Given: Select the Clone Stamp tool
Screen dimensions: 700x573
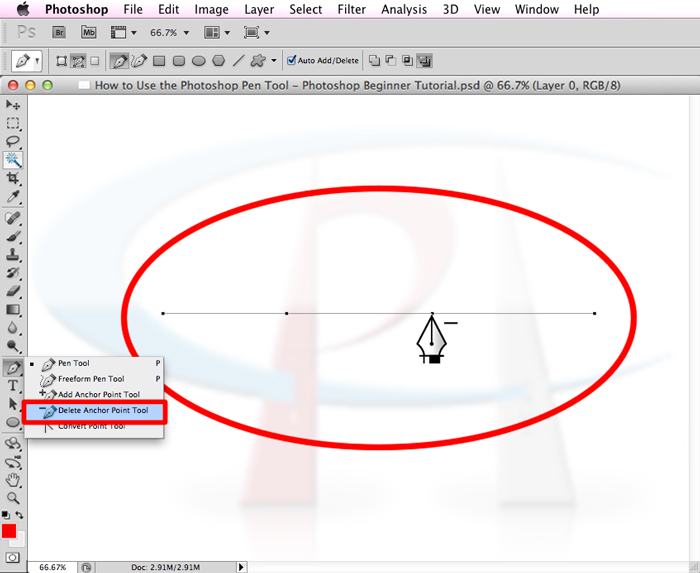Looking at the screenshot, I should point(13,254).
